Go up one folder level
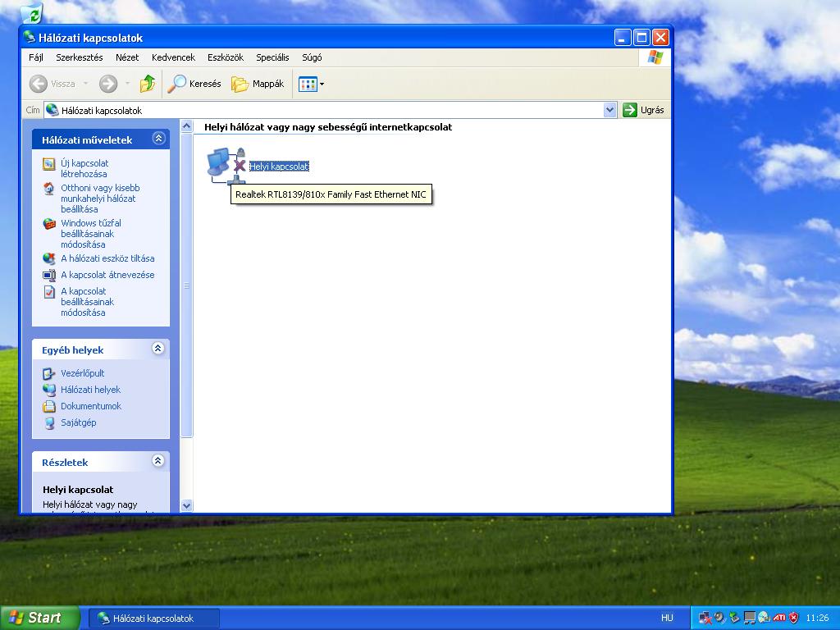Image resolution: width=840 pixels, height=630 pixels. pyautogui.click(x=148, y=84)
